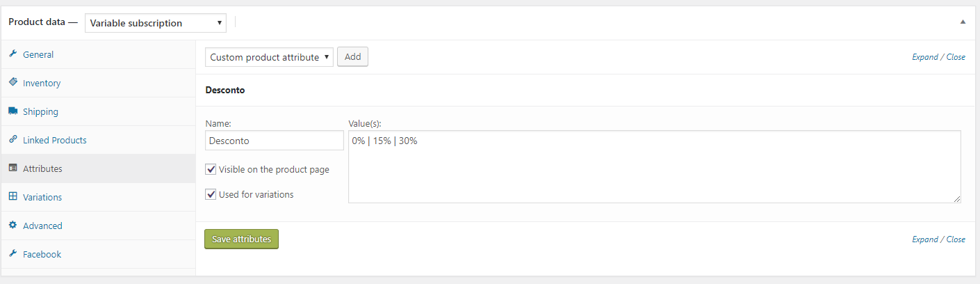980x284 pixels.
Task: Open the Variable subscription product type dropdown
Action: [x=155, y=23]
